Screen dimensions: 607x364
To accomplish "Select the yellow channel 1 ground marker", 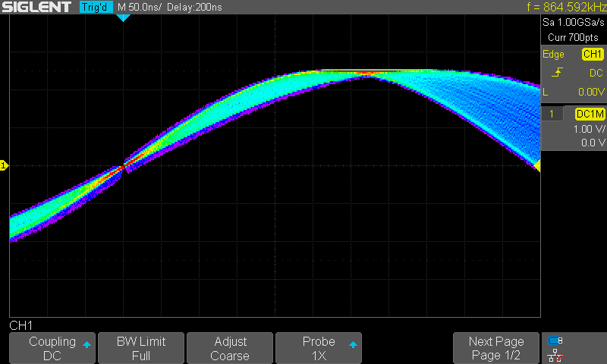I will 4,165.
